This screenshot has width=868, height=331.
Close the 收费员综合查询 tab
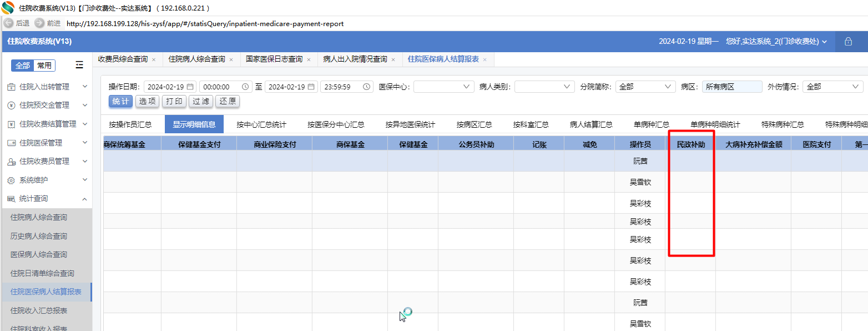point(154,59)
